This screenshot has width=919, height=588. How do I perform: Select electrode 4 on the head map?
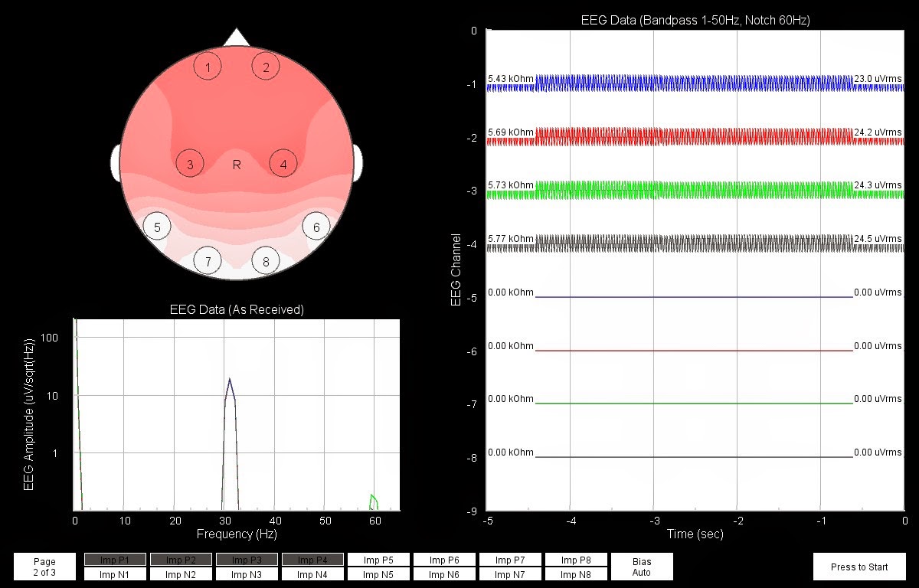pyautogui.click(x=282, y=163)
